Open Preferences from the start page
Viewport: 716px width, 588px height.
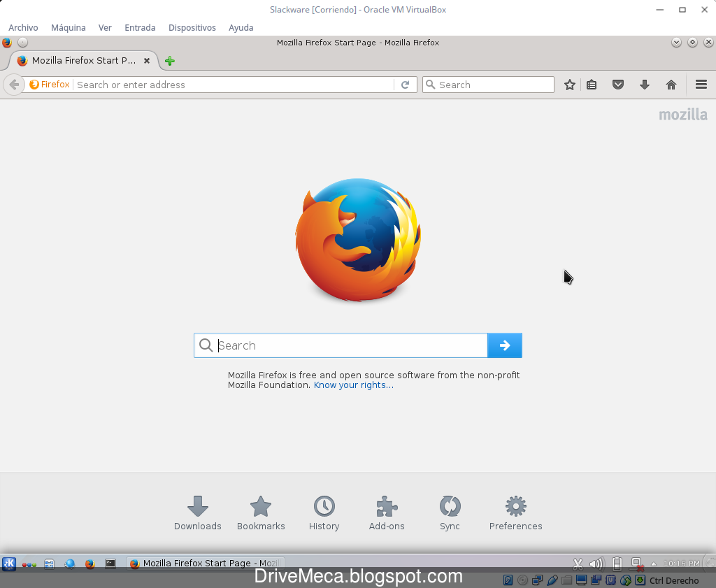point(515,512)
